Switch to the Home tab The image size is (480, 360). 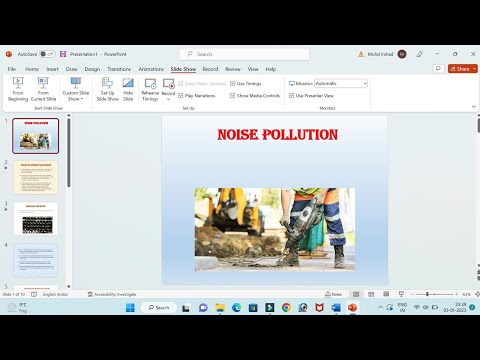[x=32, y=69]
